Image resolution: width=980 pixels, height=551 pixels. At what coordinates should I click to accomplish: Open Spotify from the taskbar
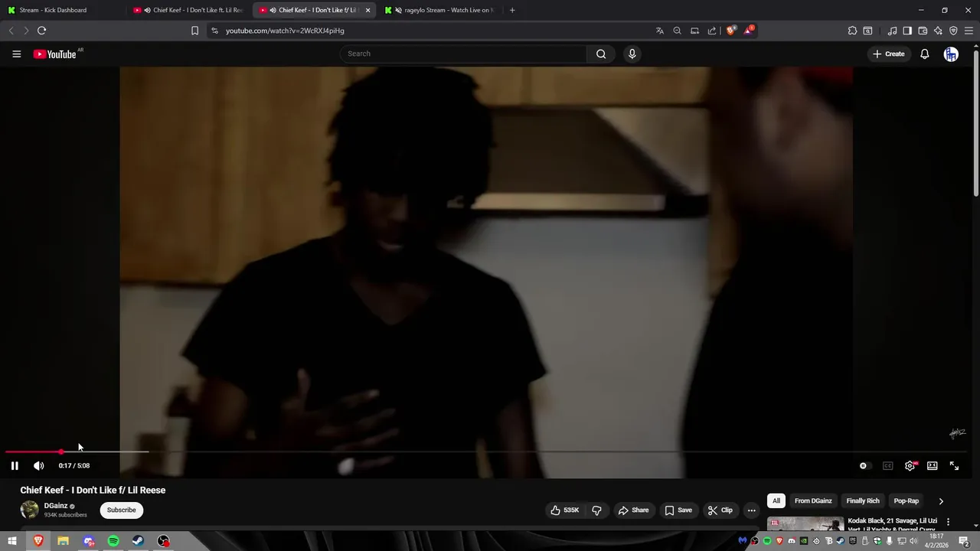113,541
